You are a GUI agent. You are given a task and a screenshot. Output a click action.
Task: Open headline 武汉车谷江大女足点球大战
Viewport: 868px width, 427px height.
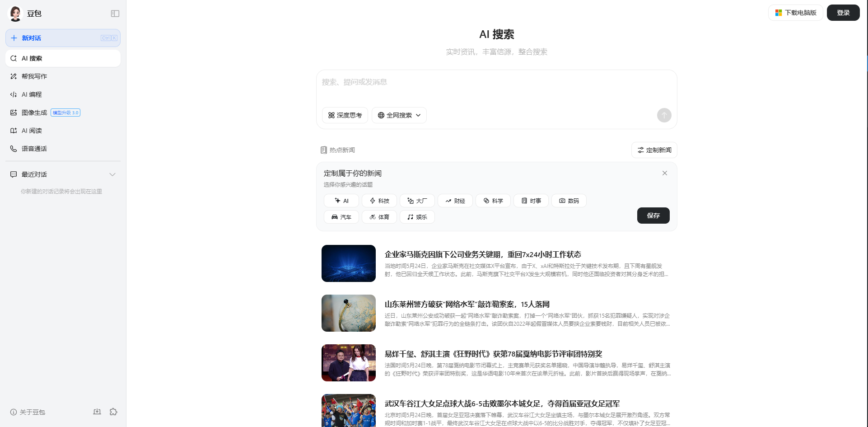point(502,404)
